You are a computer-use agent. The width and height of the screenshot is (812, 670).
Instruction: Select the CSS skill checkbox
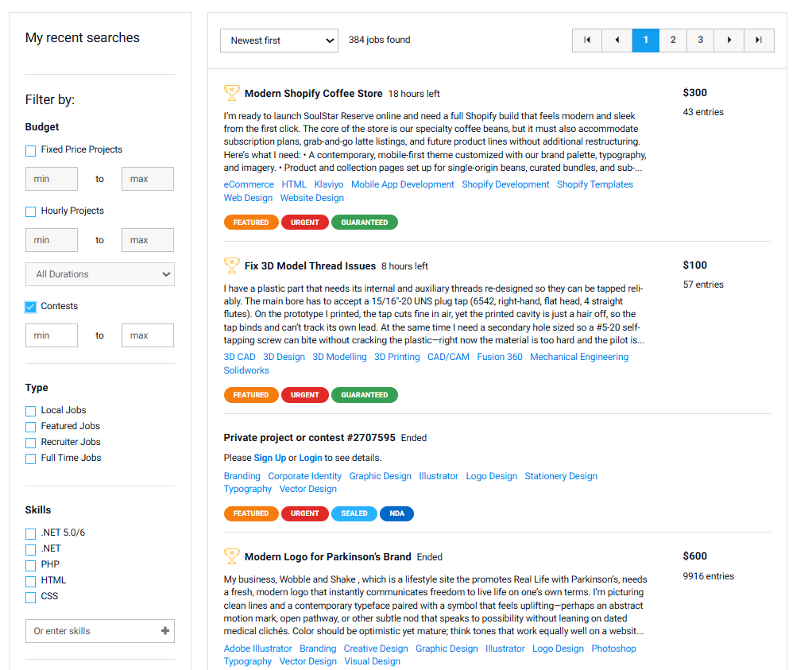click(30, 598)
